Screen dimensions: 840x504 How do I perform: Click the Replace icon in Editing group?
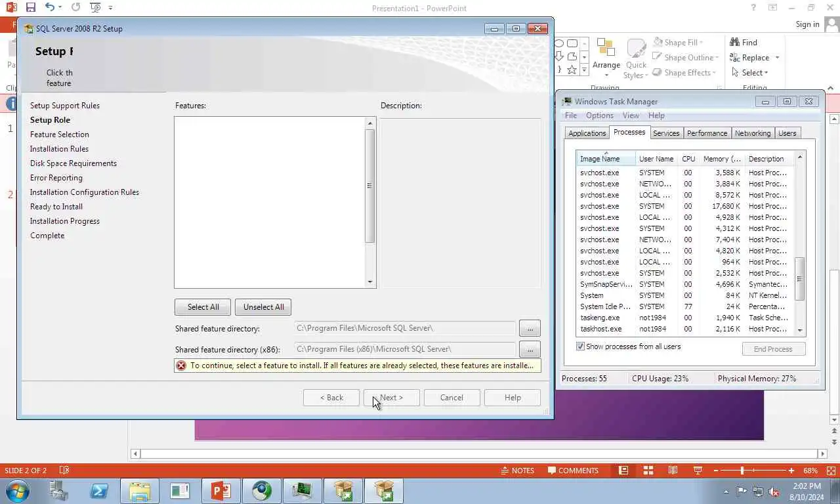[x=735, y=58]
